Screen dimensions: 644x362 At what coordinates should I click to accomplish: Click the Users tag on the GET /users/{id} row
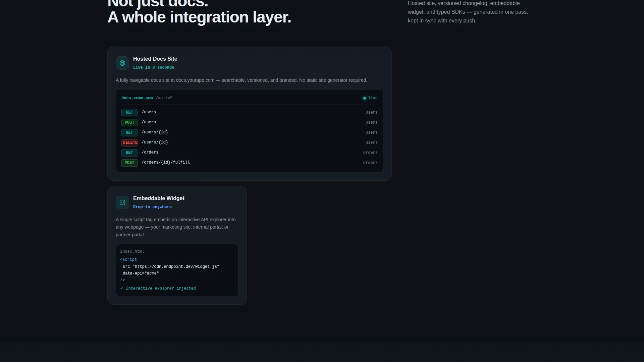click(371, 132)
